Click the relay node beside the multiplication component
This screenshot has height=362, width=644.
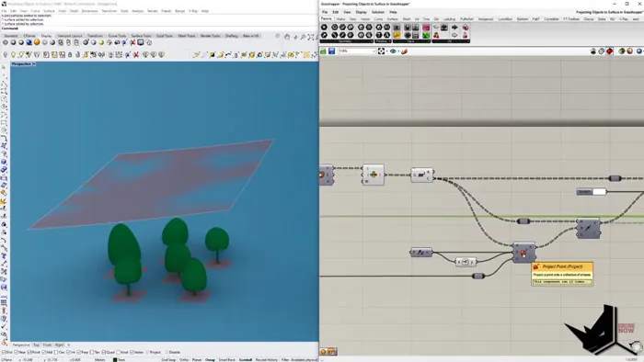478,276
